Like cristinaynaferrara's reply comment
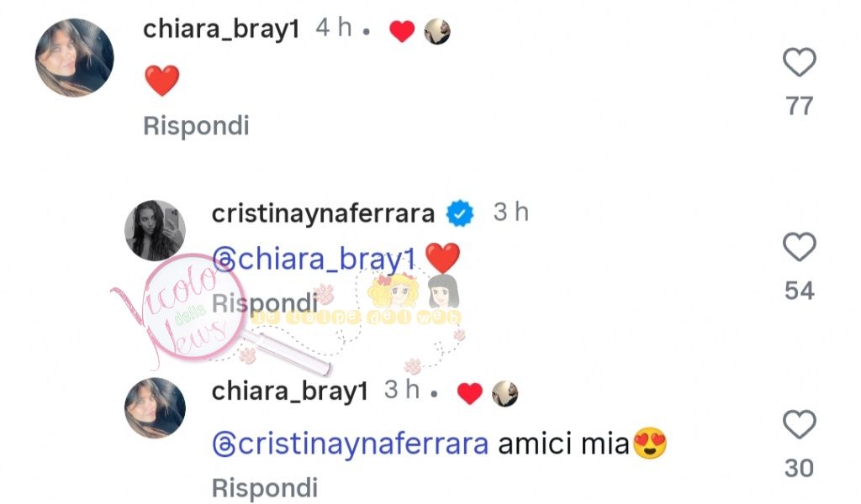The height and width of the screenshot is (504, 861). (799, 247)
